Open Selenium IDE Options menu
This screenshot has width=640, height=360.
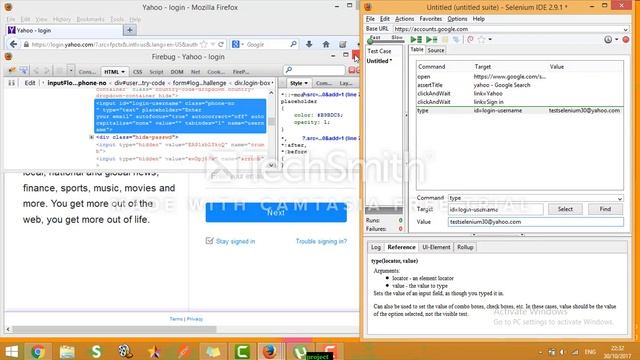click(x=457, y=19)
